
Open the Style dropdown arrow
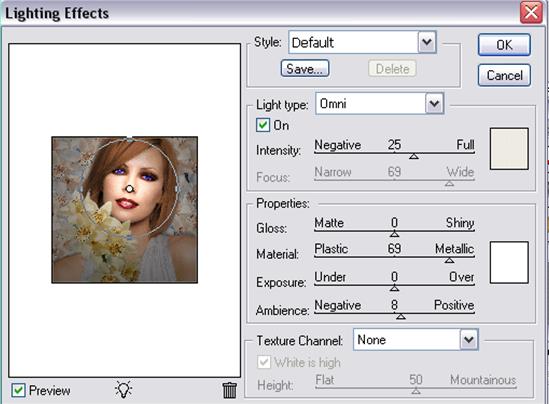point(427,42)
